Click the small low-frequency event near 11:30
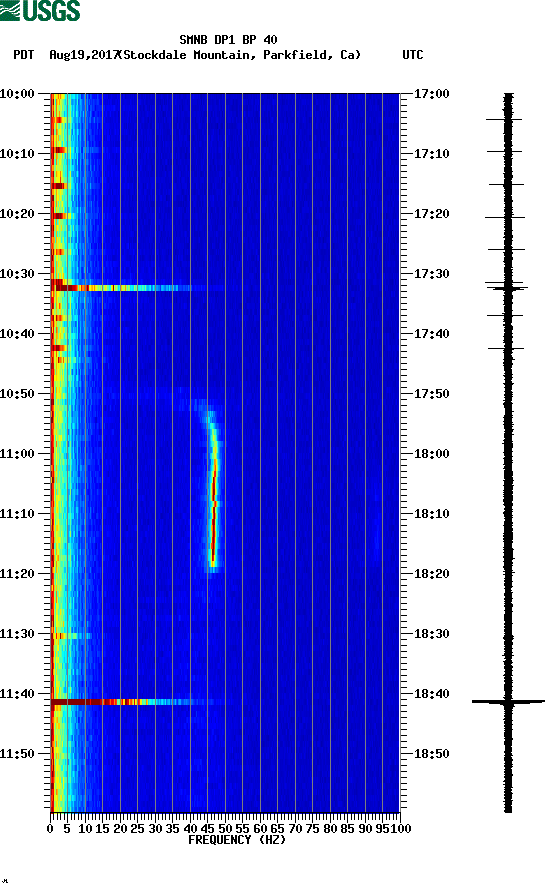 point(71,635)
